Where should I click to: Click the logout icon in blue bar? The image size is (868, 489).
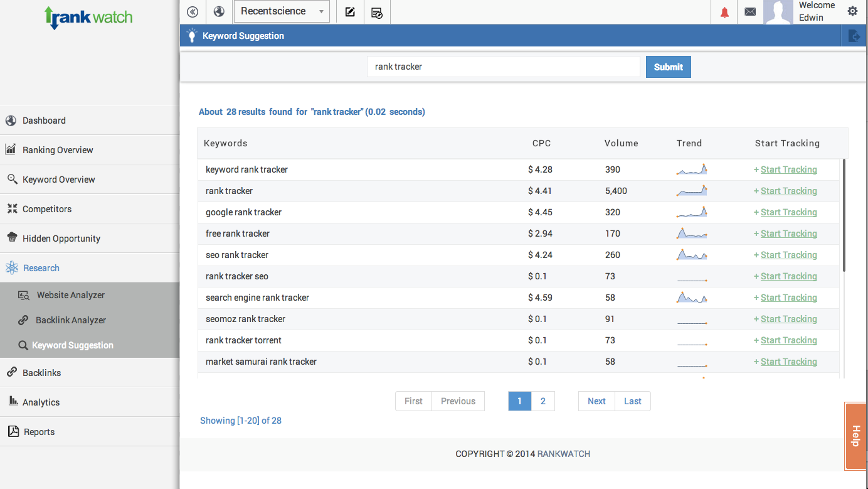click(854, 36)
